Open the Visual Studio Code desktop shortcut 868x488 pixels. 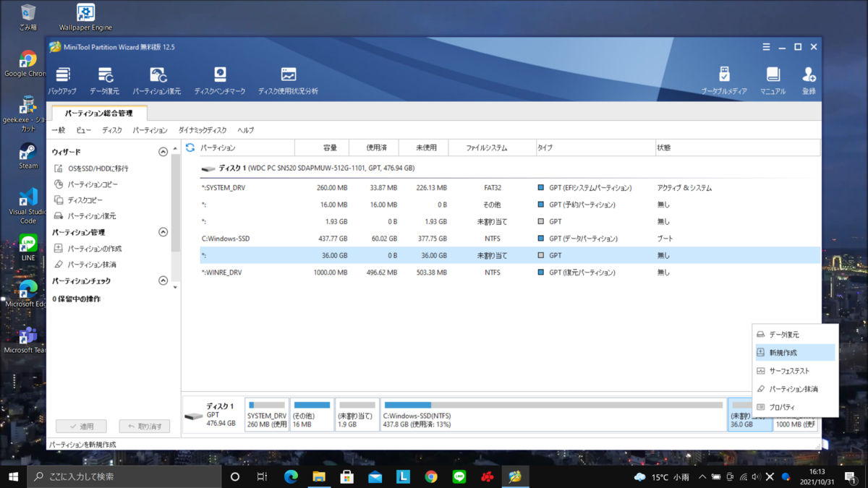click(x=28, y=207)
